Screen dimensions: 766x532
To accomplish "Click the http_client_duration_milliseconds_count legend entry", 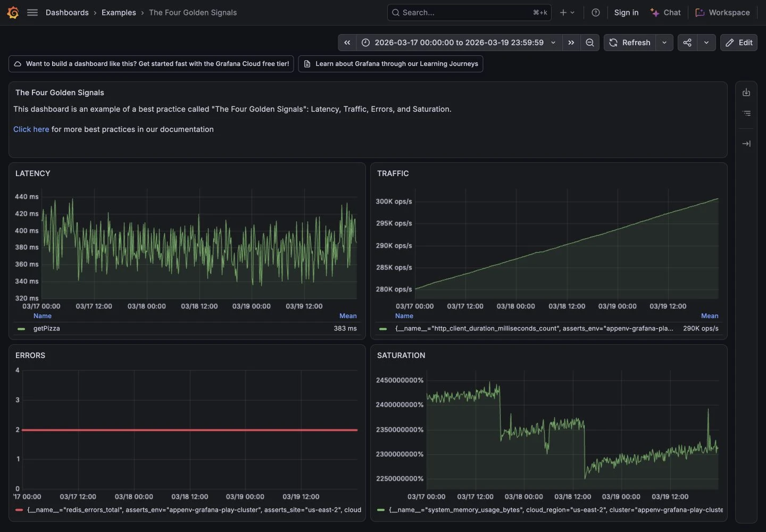I will pos(534,329).
